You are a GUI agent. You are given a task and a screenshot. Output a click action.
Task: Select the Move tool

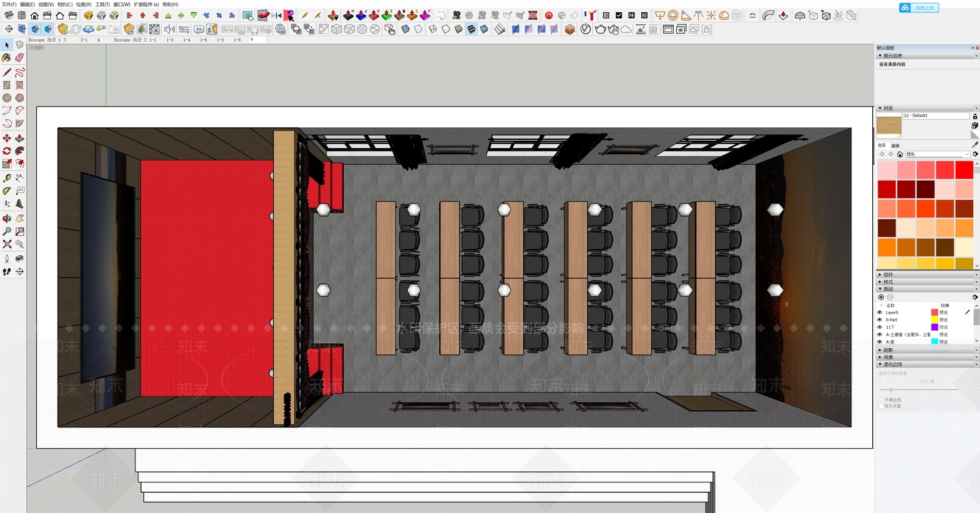[7, 138]
